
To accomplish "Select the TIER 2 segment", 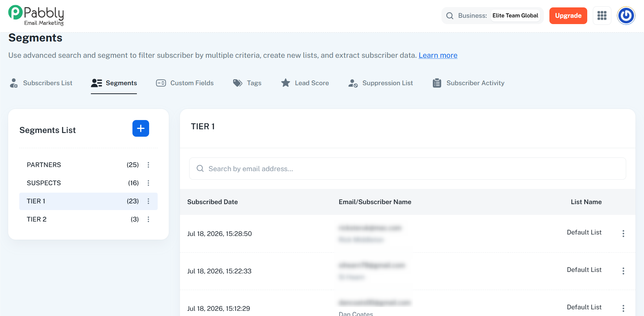I will point(88,219).
